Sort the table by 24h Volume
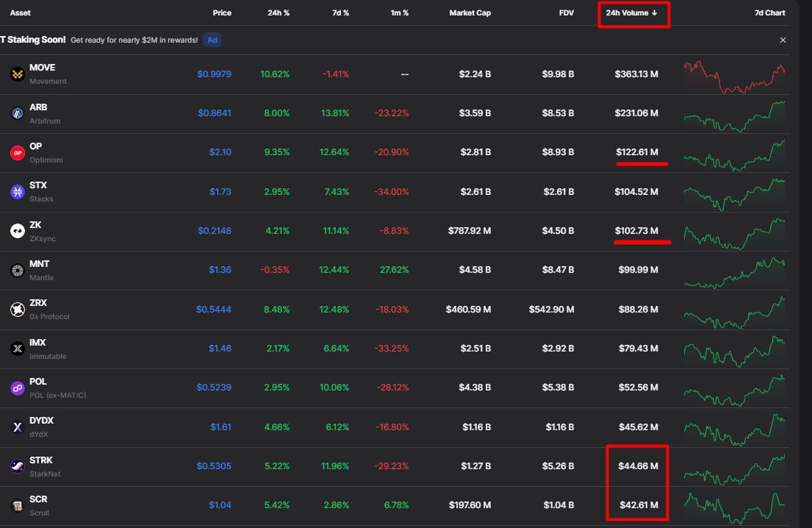The width and height of the screenshot is (812, 528). point(632,13)
